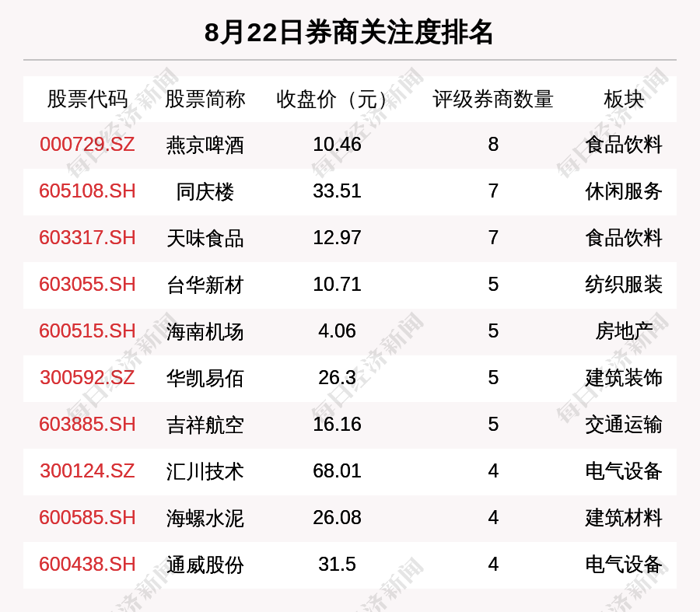Screen dimensions: 700x612
Task: Click the sector "电气设备" in the 通威股份 row
Action: (624, 565)
